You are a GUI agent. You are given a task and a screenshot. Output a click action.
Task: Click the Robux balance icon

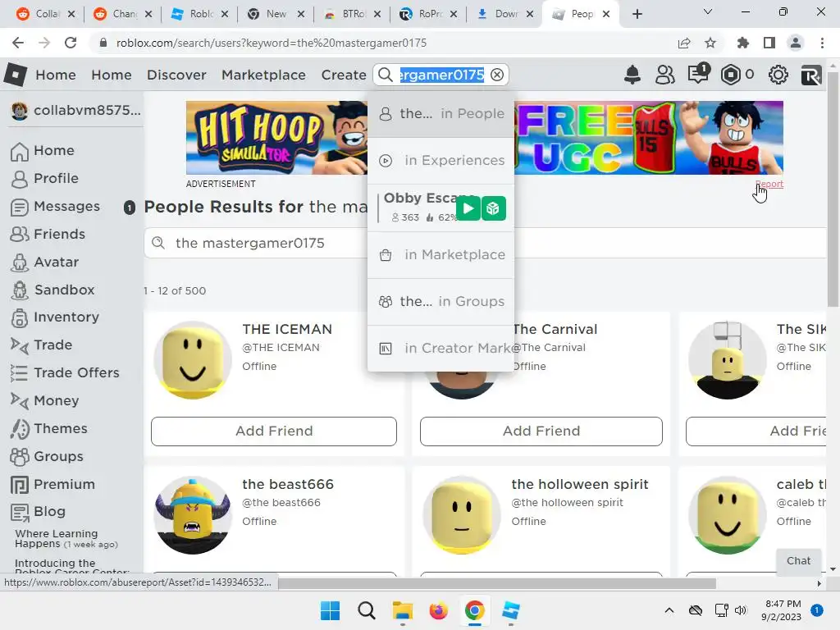tap(731, 75)
